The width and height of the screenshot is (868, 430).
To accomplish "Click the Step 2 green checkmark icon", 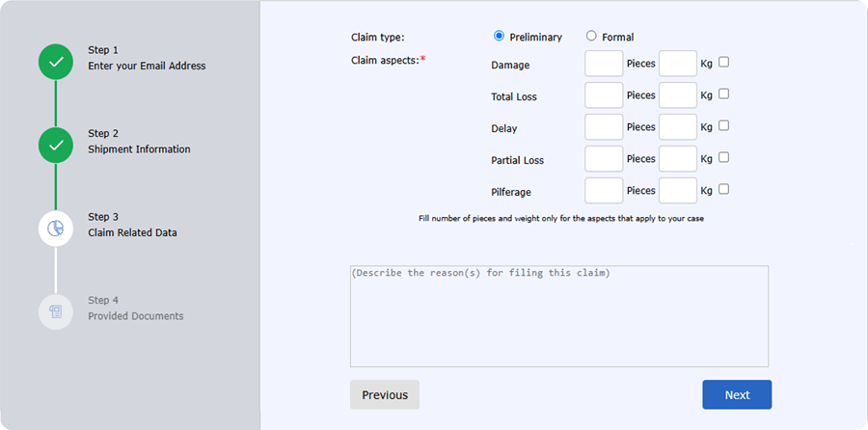I will [x=55, y=146].
